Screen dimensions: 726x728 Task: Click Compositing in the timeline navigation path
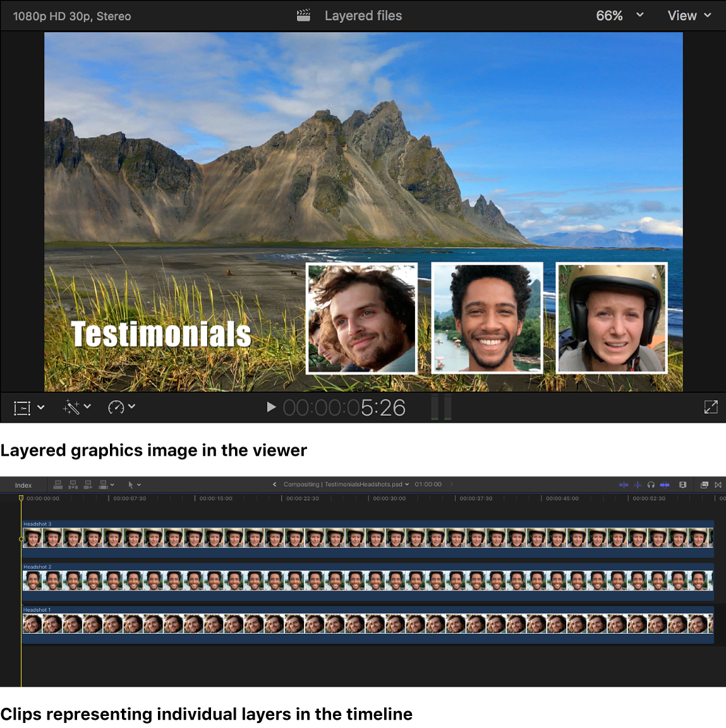[301, 484]
